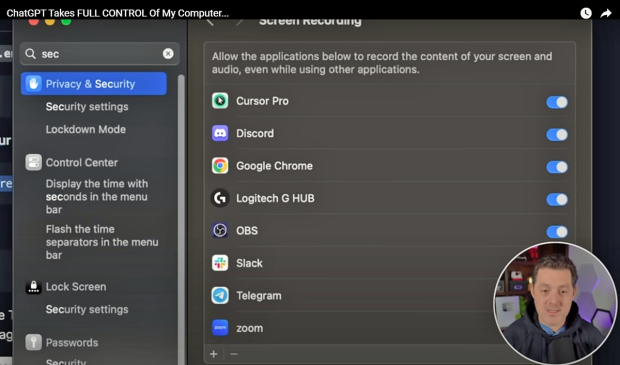Click the Discord label text
Image resolution: width=620 pixels, height=365 pixels.
(255, 133)
